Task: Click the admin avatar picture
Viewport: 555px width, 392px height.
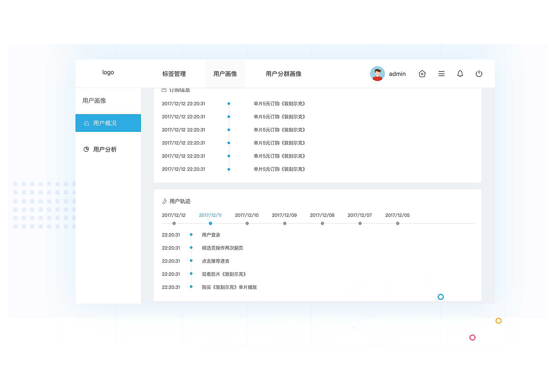Action: 378,74
